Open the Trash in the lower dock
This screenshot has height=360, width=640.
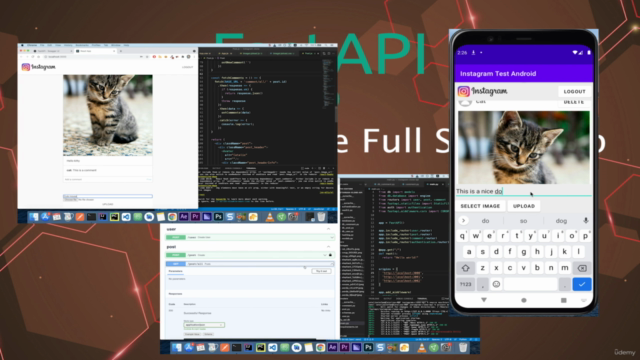462,348
